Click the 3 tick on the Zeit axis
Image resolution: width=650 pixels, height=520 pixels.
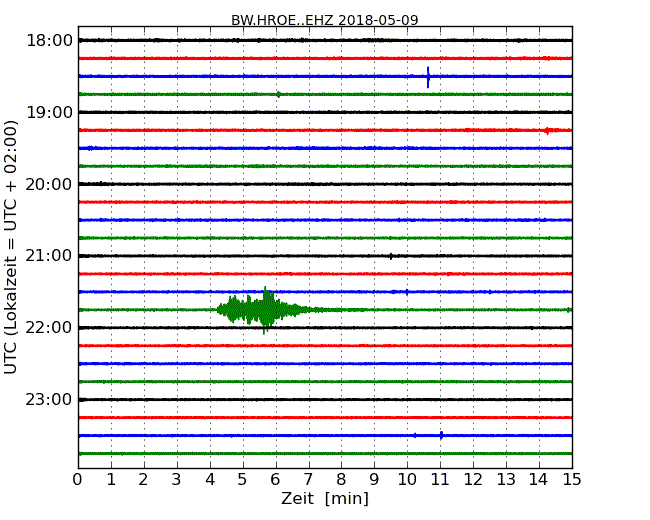click(177, 480)
